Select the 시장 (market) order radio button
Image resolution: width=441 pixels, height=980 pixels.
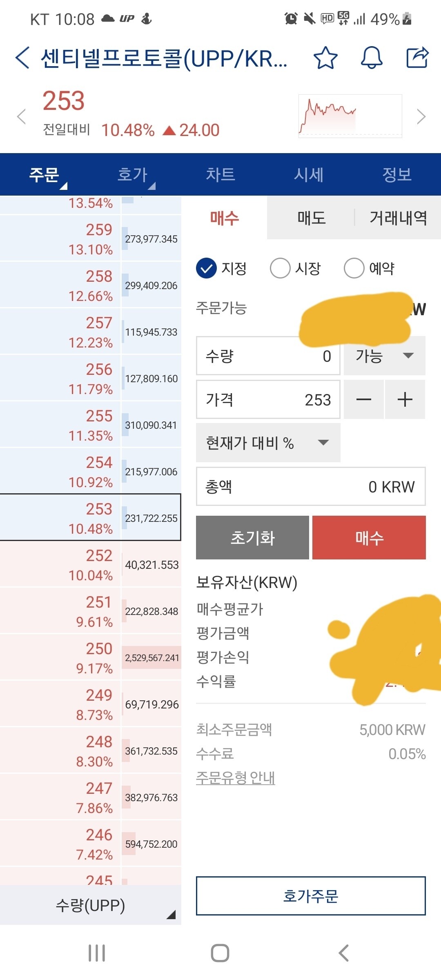pyautogui.click(x=281, y=268)
